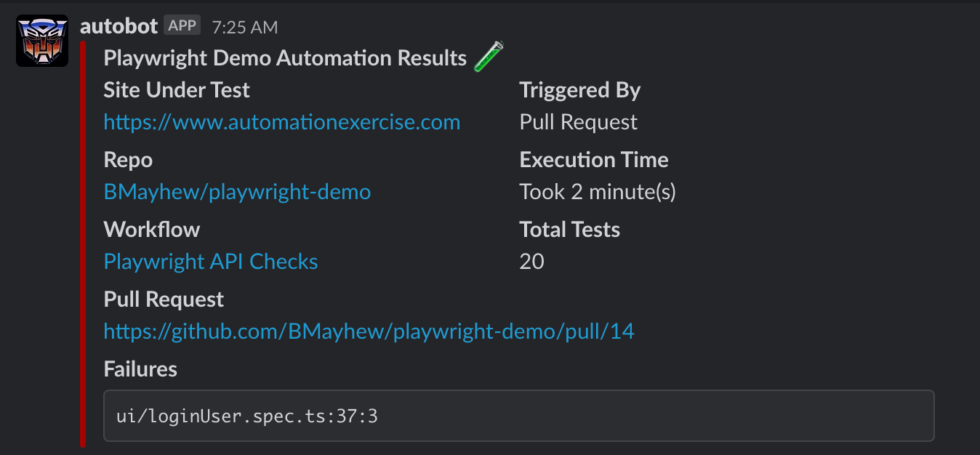Click the Workflow field heading
Screen dimensions: 980x455
(152, 230)
